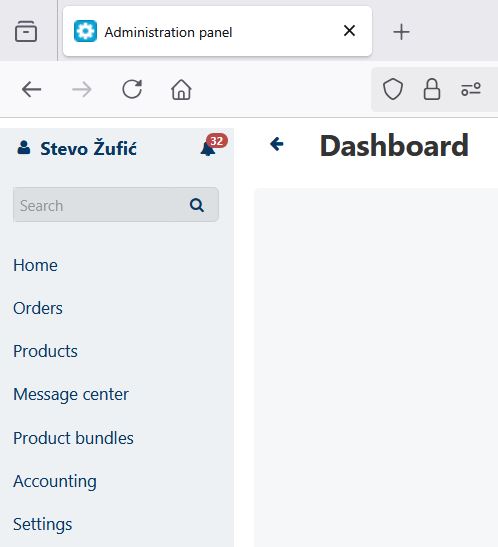
Task: Open the Message center link
Action: 71,395
